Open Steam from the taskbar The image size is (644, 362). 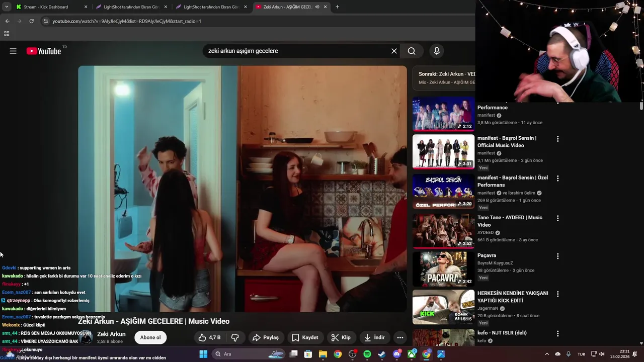(x=382, y=354)
